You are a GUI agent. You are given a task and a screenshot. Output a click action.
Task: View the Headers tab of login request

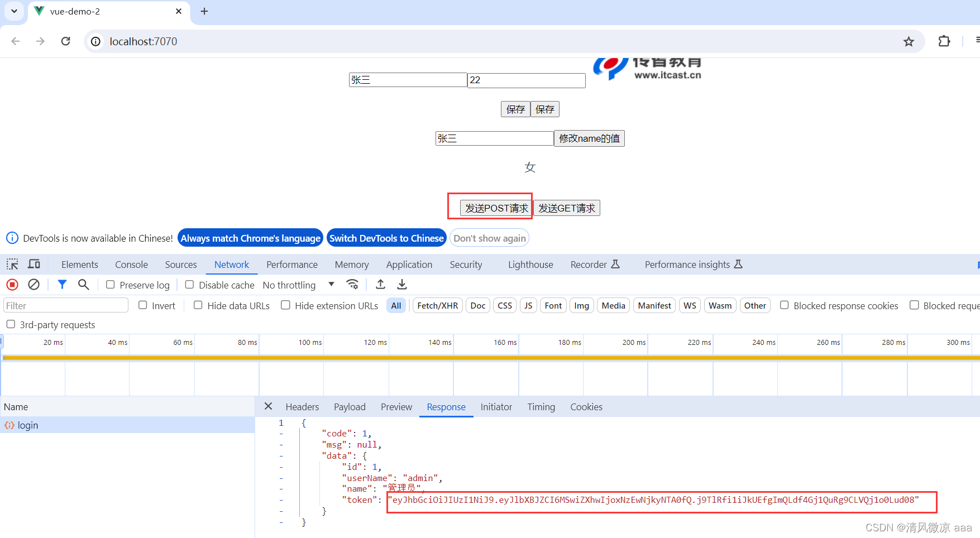(x=302, y=407)
